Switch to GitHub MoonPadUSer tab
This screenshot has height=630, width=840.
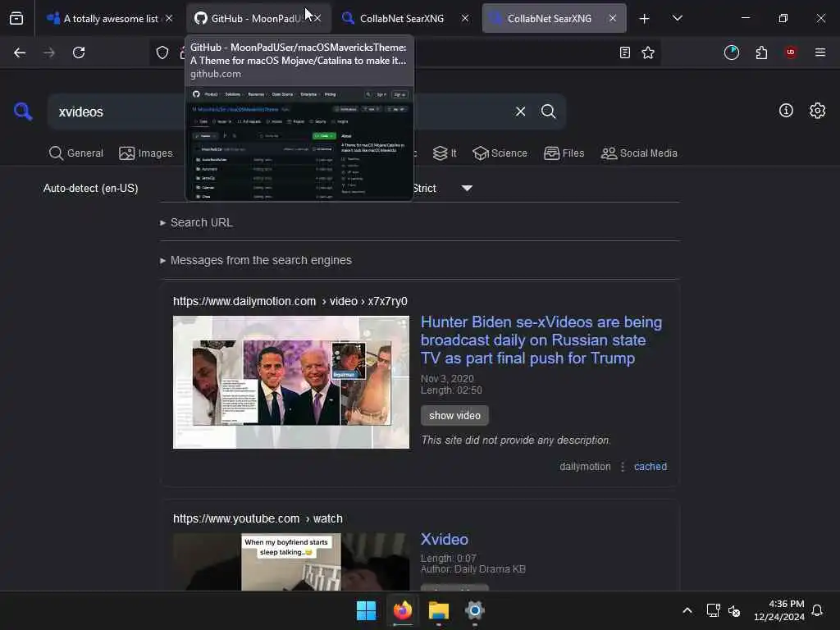251,18
